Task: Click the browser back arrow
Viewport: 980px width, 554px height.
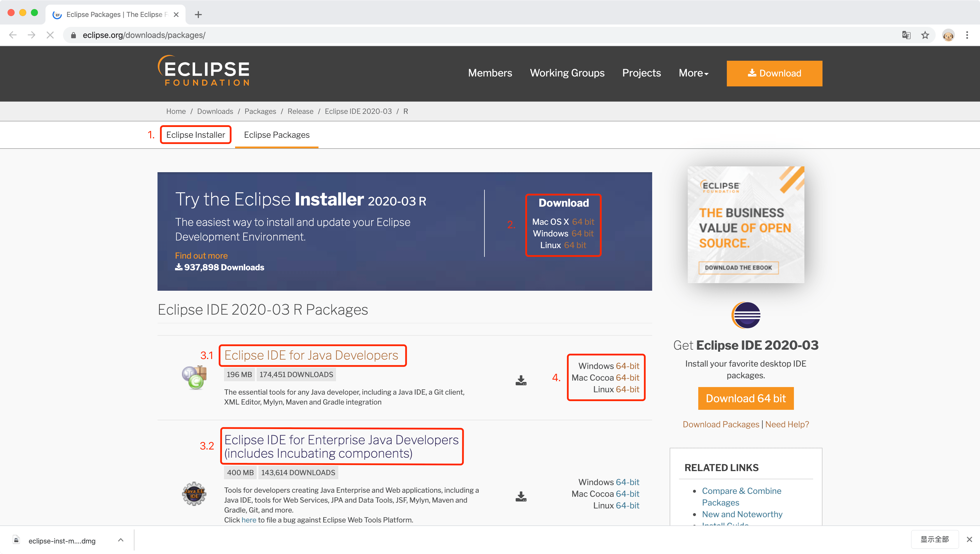Action: (13, 35)
